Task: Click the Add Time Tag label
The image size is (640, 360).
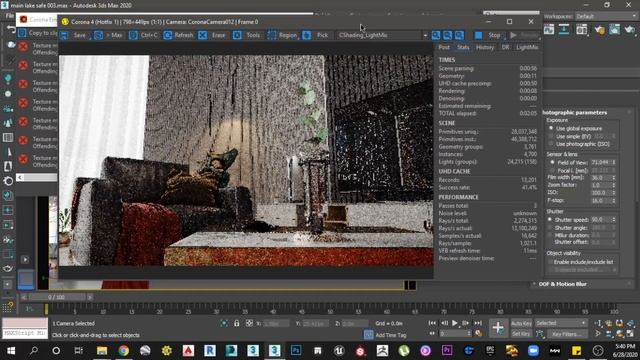Action: pos(391,335)
